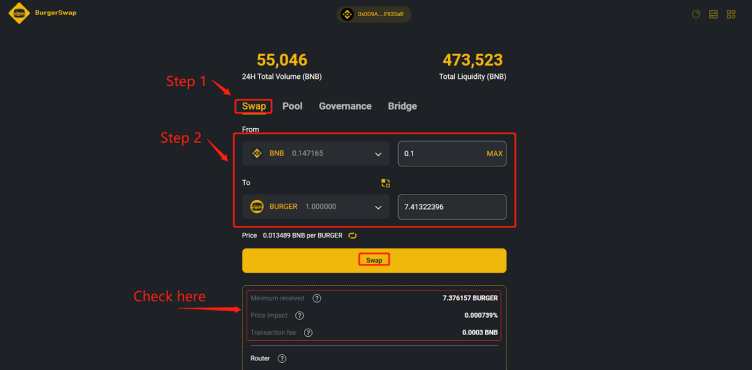Select the Total Liquidity (BNB) label
Screen dimensions: 753x370
pos(473,77)
